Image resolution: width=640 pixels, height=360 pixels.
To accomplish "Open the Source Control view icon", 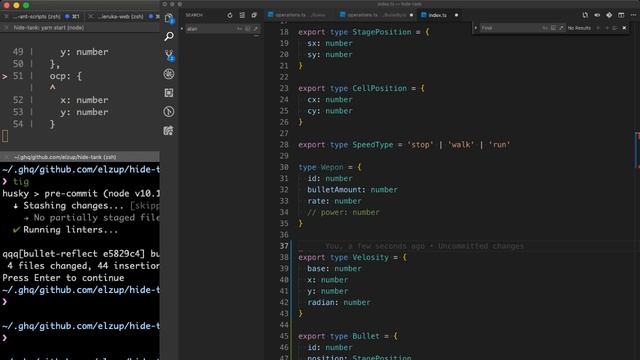I will point(169,55).
